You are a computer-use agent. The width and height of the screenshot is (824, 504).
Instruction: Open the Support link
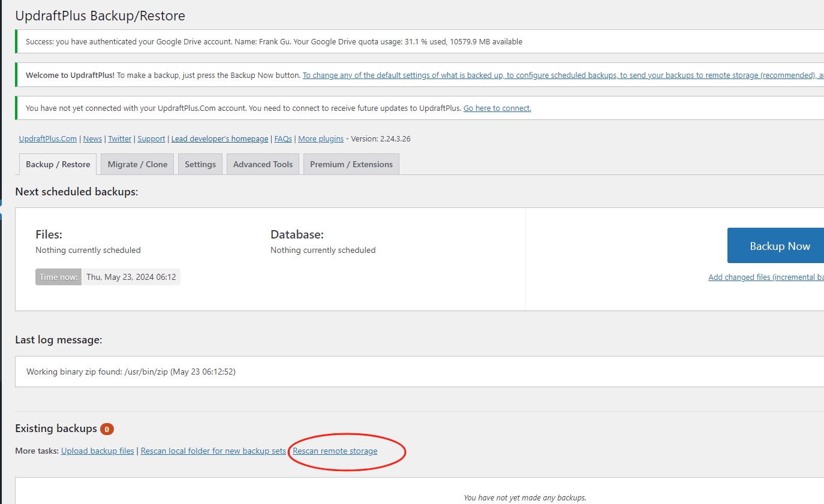(151, 138)
